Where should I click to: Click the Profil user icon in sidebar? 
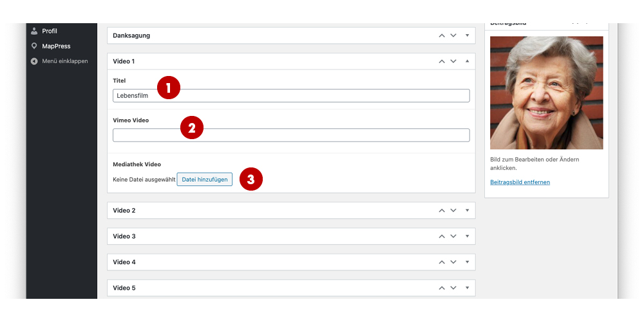point(34,31)
